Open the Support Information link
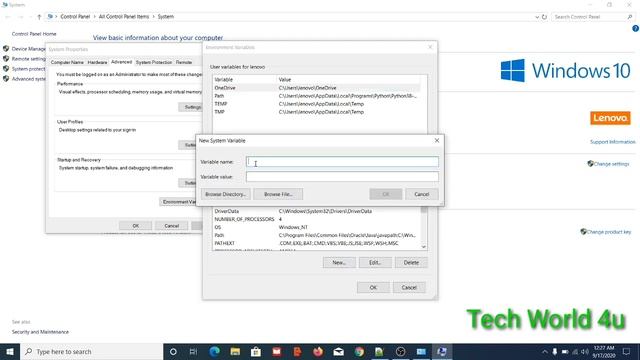This screenshot has width=640, height=360. click(613, 142)
